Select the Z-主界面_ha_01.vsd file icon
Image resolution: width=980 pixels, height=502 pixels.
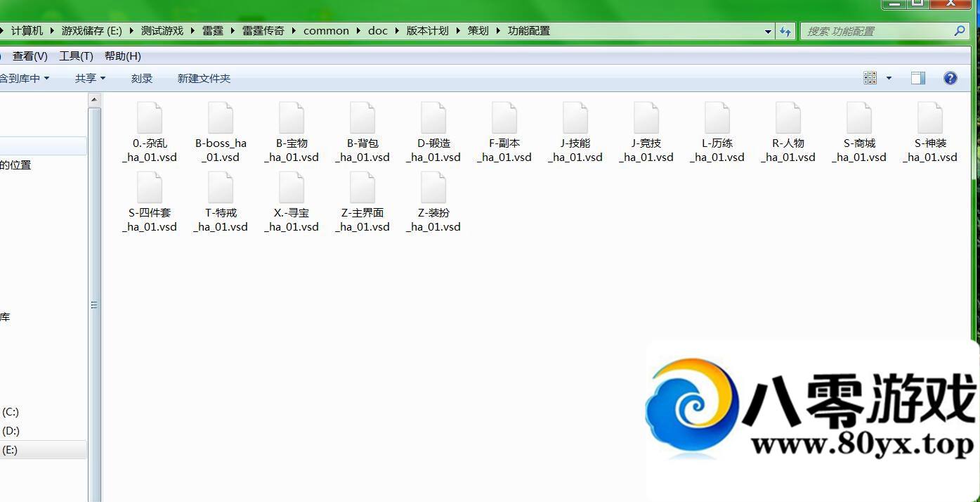pyautogui.click(x=362, y=188)
